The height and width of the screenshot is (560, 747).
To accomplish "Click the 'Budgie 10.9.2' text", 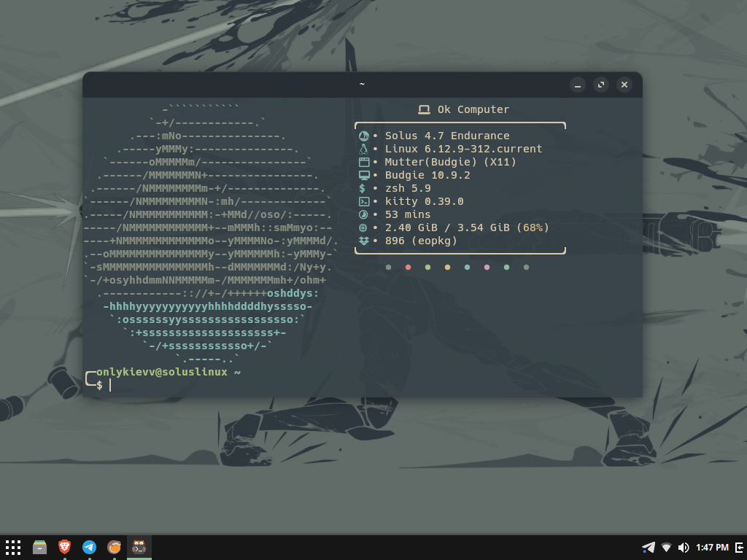I will pyautogui.click(x=427, y=175).
